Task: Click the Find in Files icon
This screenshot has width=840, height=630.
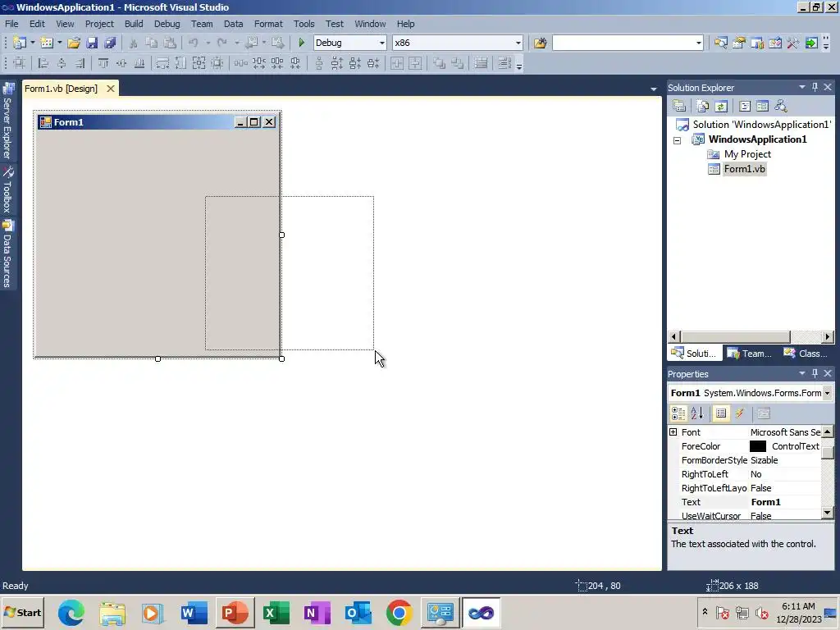Action: tap(540, 43)
